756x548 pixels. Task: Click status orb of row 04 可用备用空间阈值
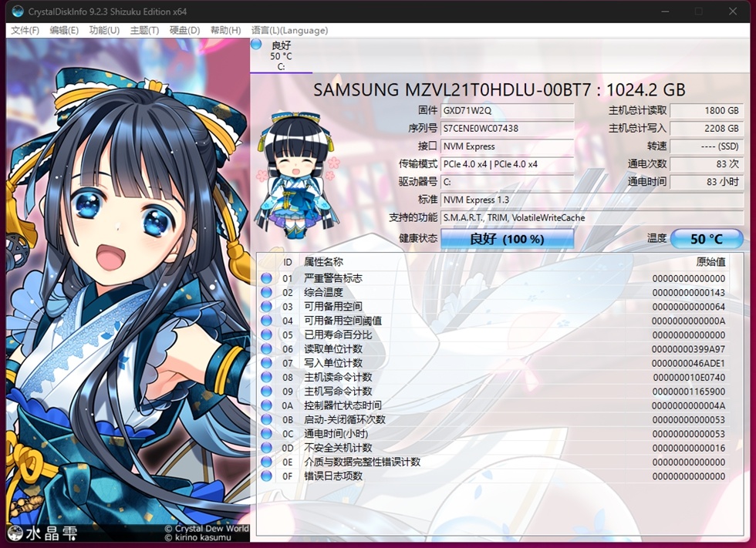266,320
